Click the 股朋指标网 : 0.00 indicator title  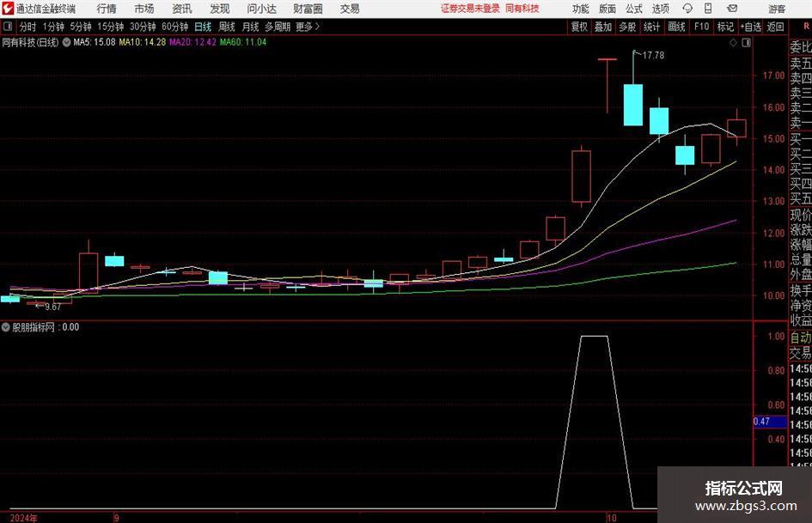coord(46,327)
